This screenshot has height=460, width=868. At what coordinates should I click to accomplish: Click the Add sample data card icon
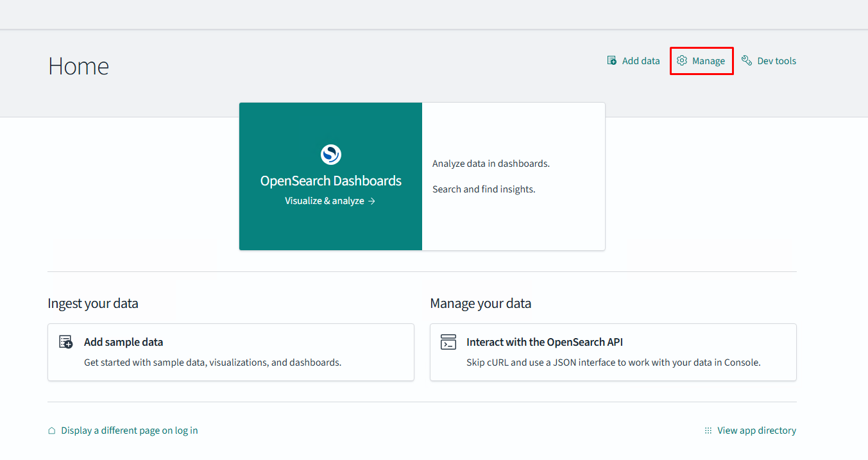[x=66, y=342]
